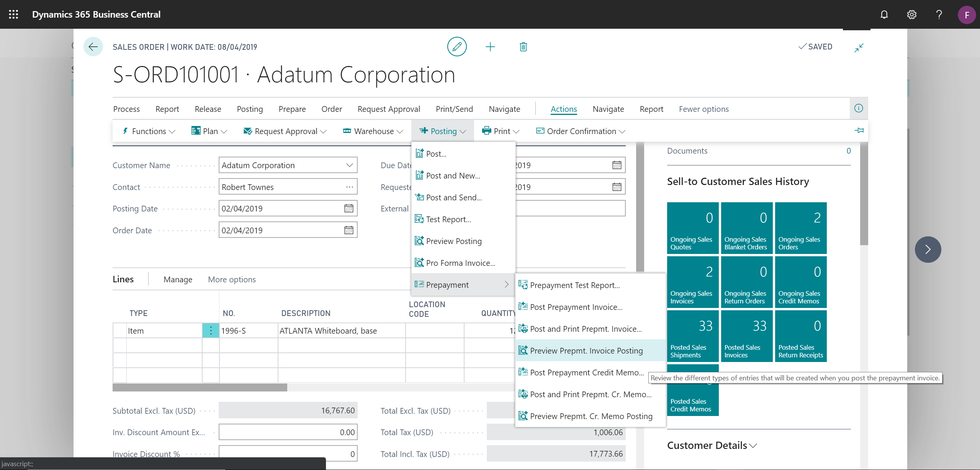Click the edit pencil icon on sales order
The width and height of the screenshot is (980, 470).
(457, 47)
